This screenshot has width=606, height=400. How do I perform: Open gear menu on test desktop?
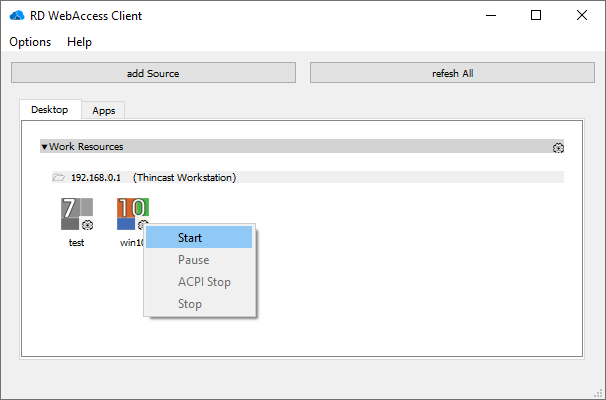coord(87,225)
